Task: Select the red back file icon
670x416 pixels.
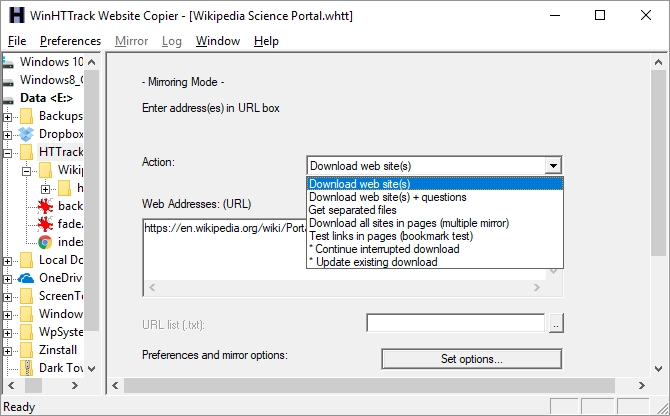Action: click(45, 206)
